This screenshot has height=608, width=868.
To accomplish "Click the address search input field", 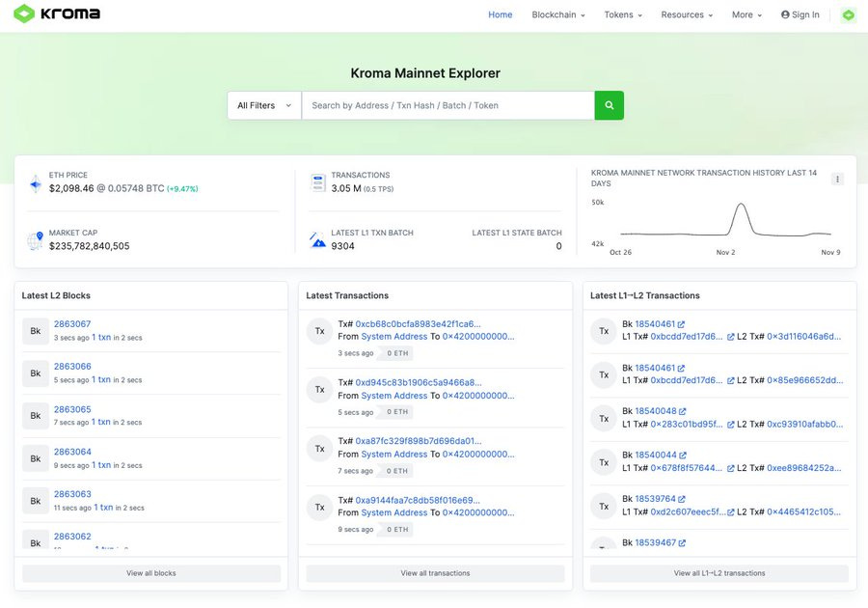I will click(x=448, y=105).
